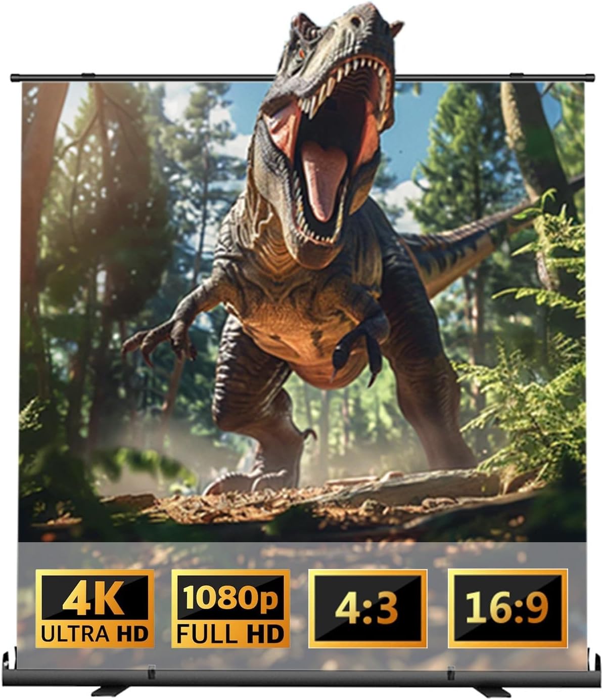Click the FULL HD text label
Viewport: 603px width, 700px height.
230,634
